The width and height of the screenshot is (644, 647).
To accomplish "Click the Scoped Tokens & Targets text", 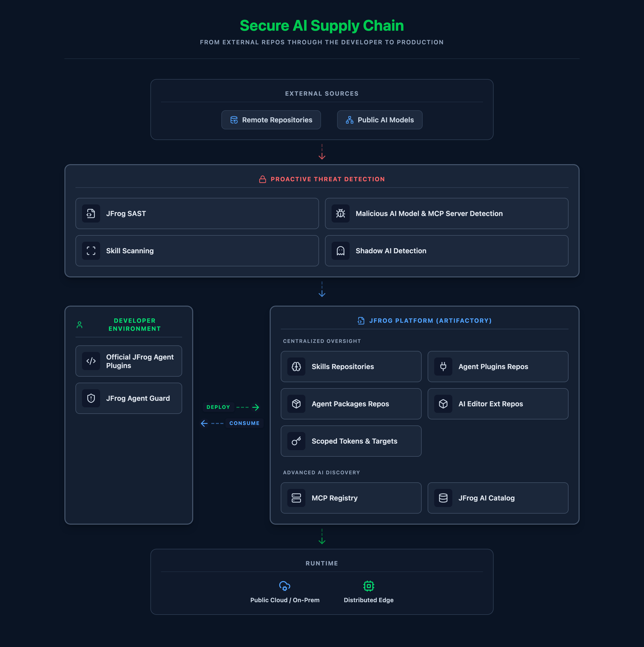I will click(x=354, y=441).
